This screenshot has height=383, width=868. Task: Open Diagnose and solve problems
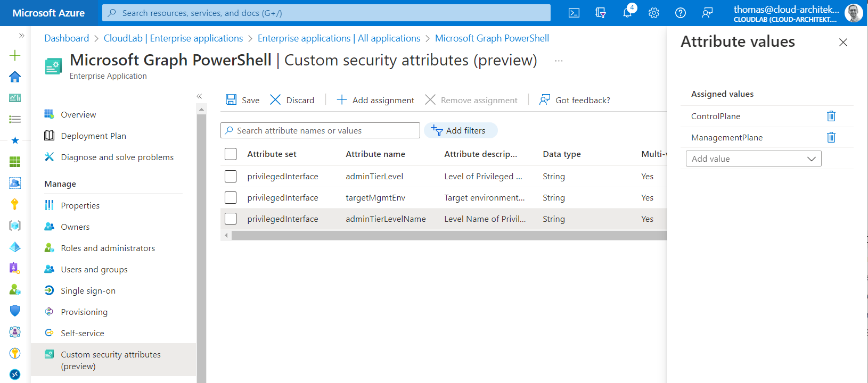[x=117, y=157]
